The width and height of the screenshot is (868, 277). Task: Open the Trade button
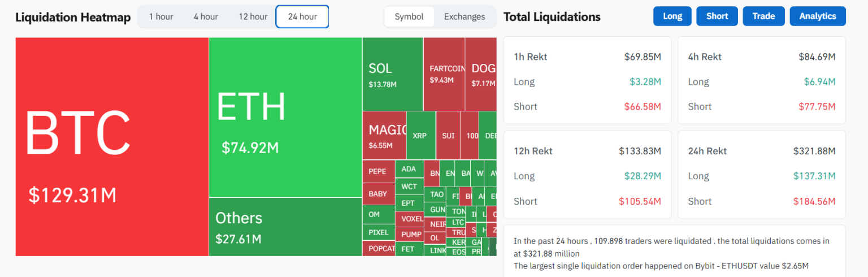(763, 16)
